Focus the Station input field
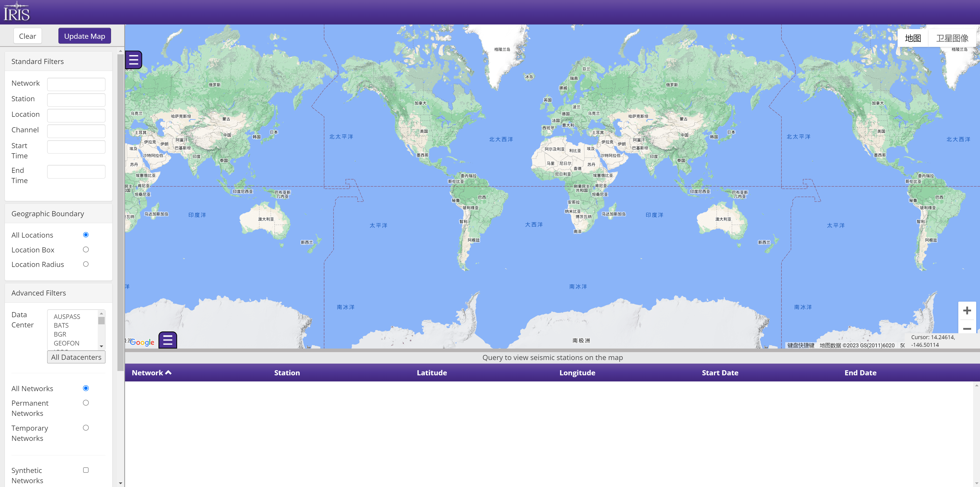 click(x=76, y=100)
